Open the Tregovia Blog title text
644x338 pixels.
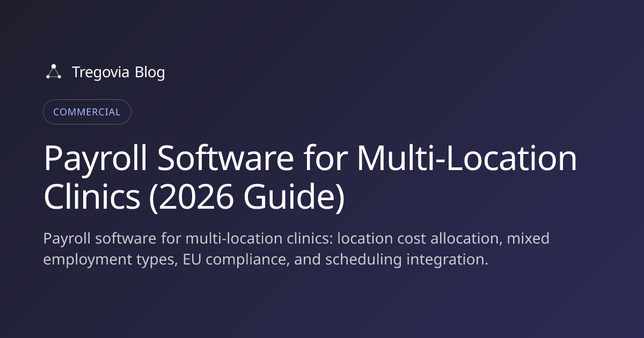tap(118, 72)
